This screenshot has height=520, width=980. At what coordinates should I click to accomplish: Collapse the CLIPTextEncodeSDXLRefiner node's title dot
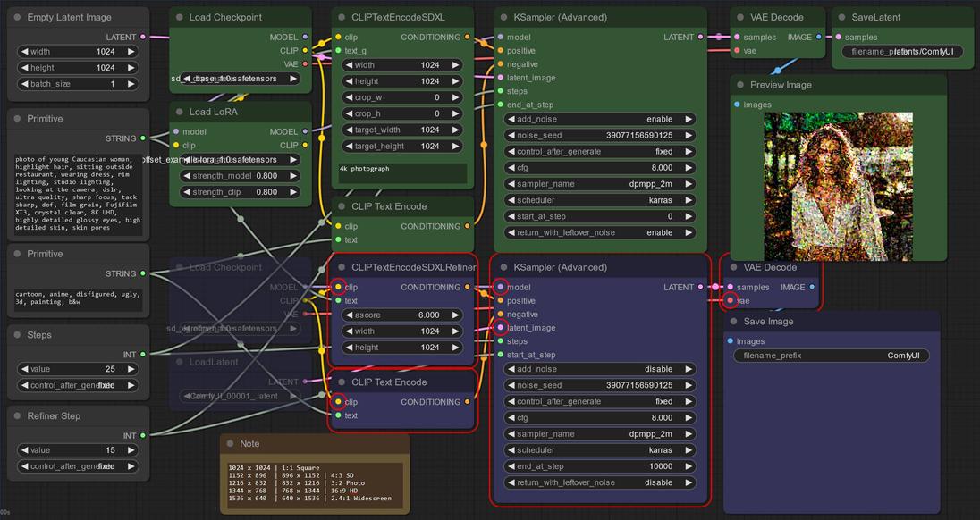coord(342,267)
